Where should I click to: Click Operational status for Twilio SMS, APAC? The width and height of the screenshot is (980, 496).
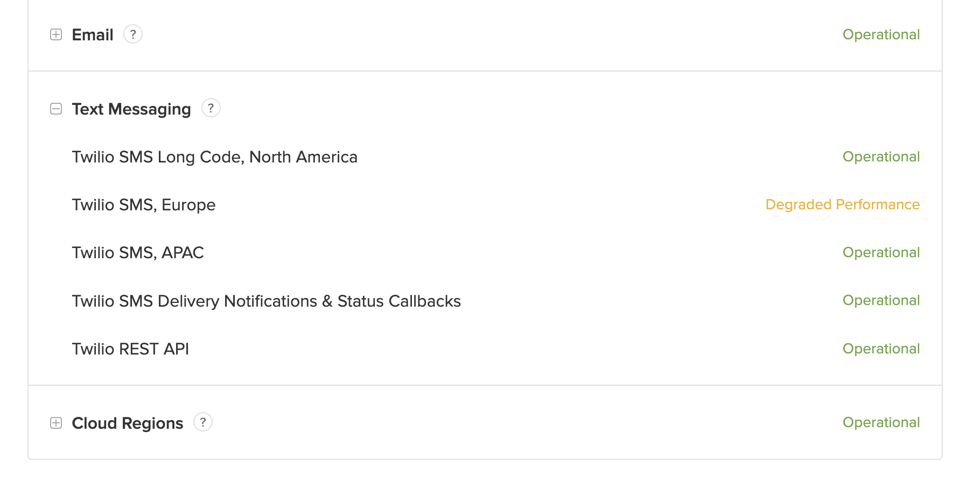(881, 252)
